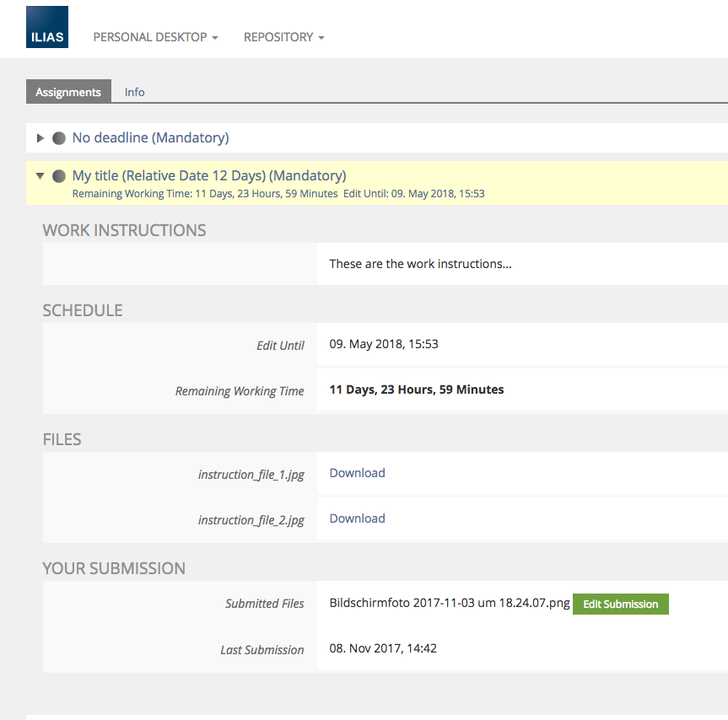Click the instruction_file_2.jpg file label

click(251, 520)
